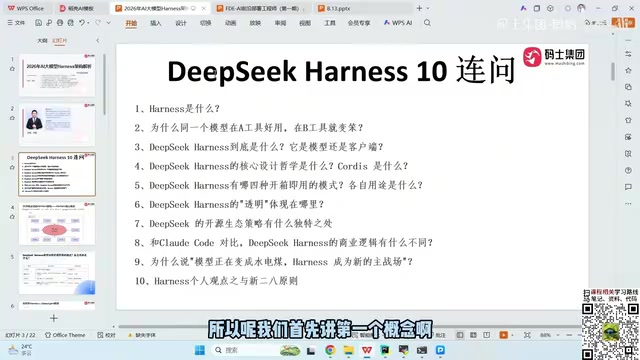
Task: Switch to the 稻壳AI模板 tab
Action: coord(77,8)
